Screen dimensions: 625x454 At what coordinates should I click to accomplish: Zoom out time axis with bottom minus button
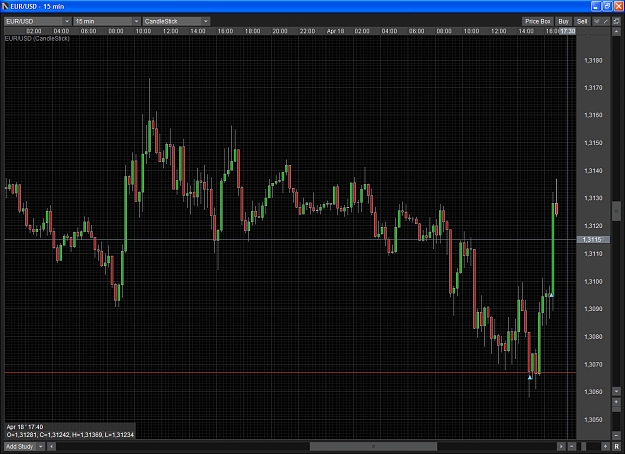(572, 446)
